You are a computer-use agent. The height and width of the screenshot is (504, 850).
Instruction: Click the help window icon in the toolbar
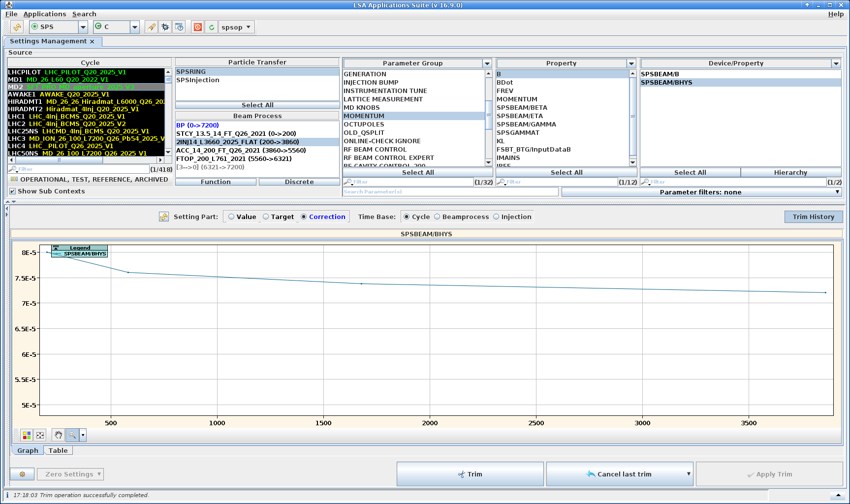coord(179,27)
